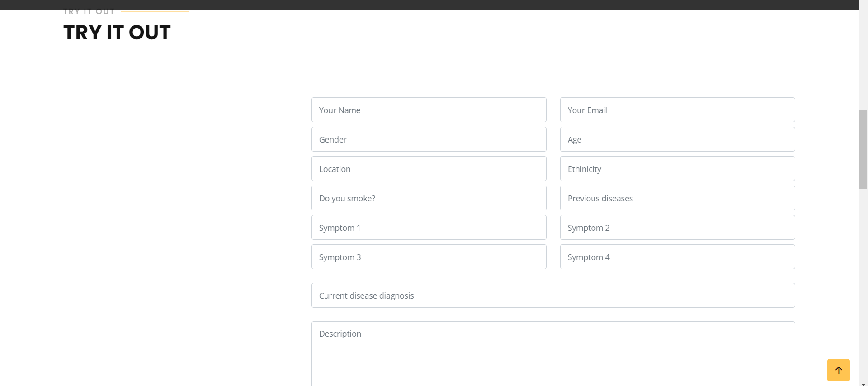
Task: Select the Do you smoke? field
Action: [429, 198]
